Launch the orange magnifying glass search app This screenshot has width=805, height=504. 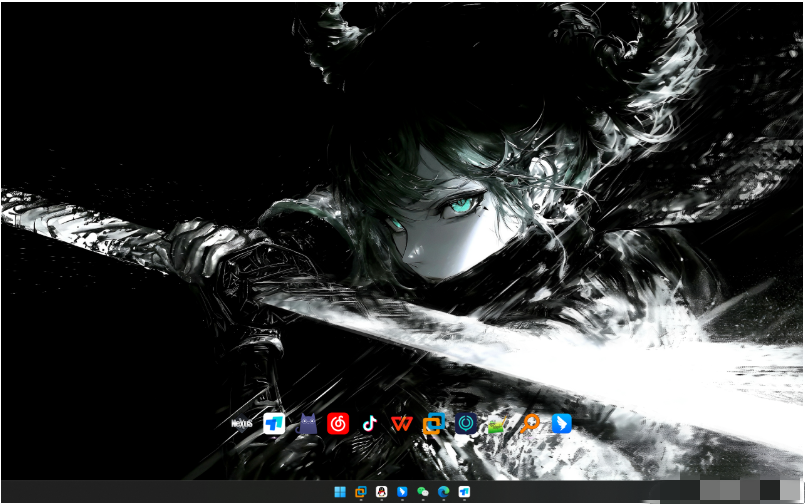530,423
